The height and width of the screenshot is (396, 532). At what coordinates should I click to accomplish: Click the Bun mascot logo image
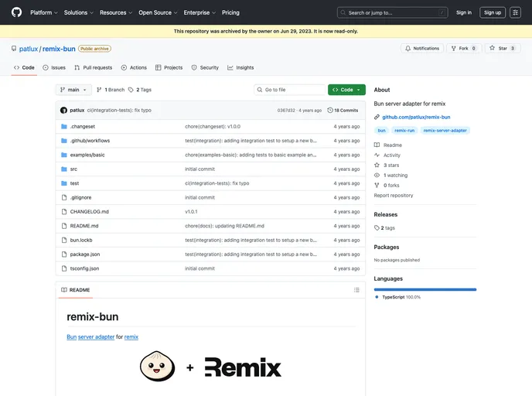coord(160,367)
